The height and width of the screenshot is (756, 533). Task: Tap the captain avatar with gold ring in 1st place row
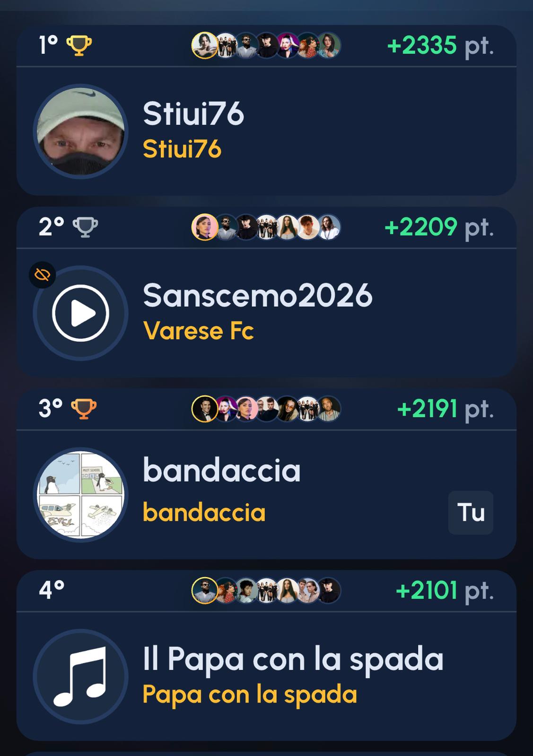[205, 45]
